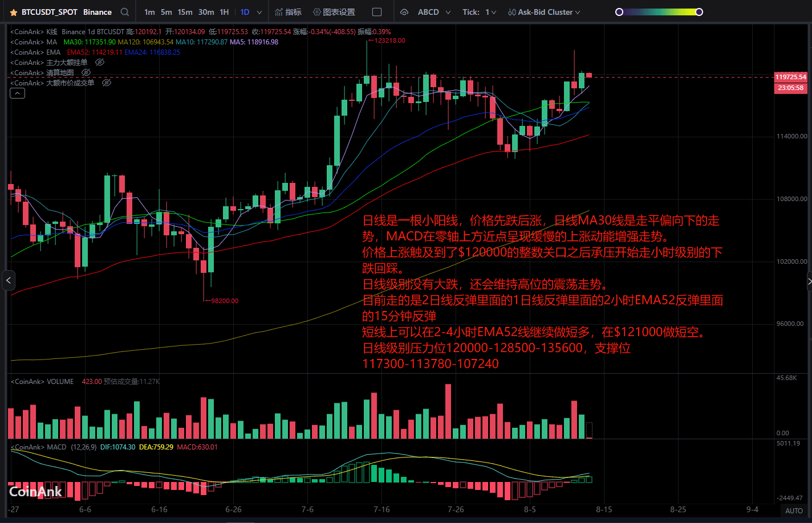Click the 8-15 date axis label
812x523 pixels.
[x=604, y=509]
